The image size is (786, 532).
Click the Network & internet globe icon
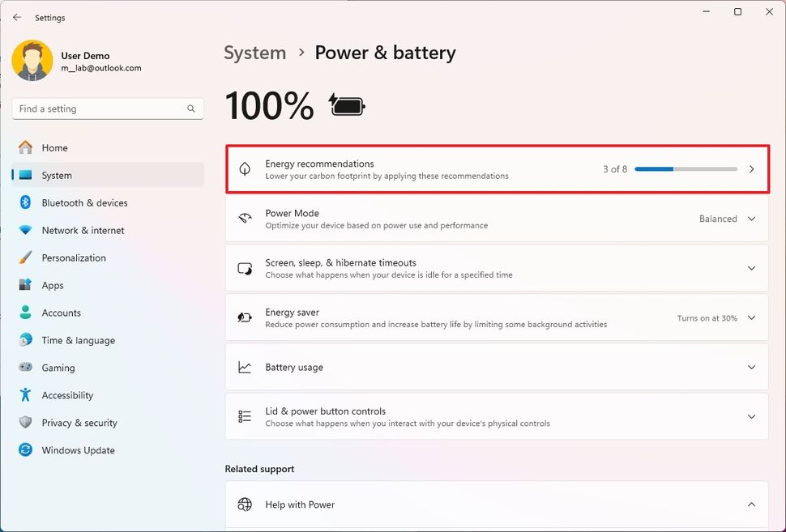pos(25,230)
